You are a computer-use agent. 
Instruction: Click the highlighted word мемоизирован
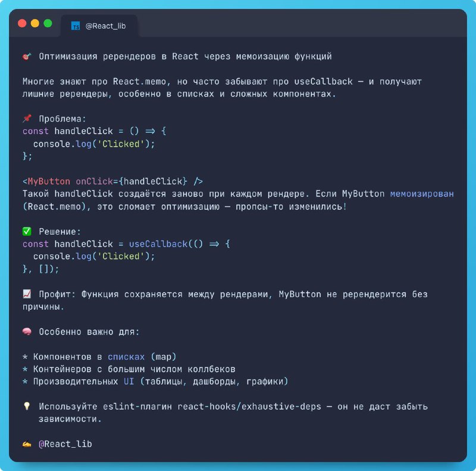[x=422, y=194]
